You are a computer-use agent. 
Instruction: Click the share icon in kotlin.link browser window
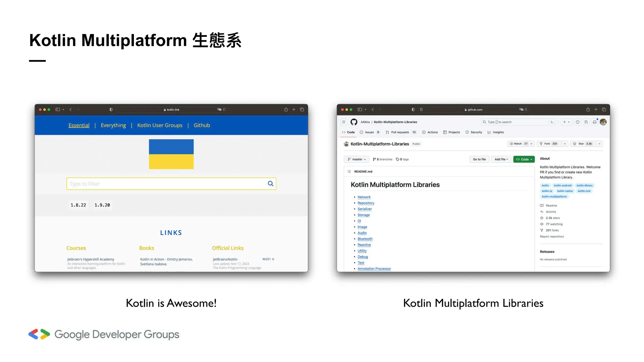(x=286, y=109)
